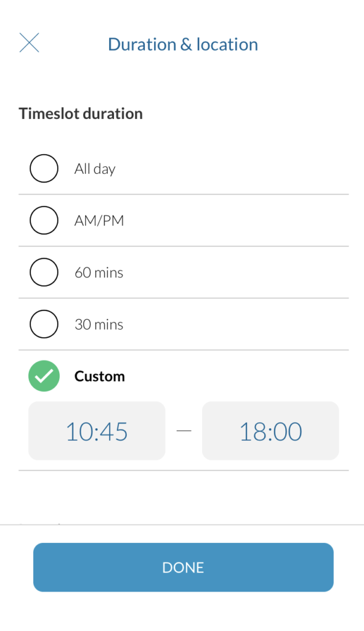Pick the 30 mins radio circle
The height and width of the screenshot is (631, 364).
tap(44, 324)
